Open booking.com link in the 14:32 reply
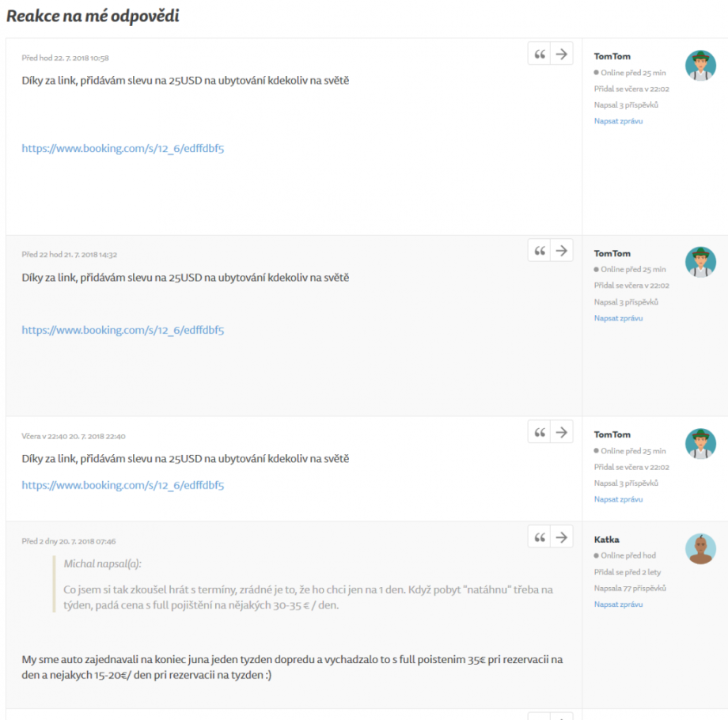The width and height of the screenshot is (728, 720). click(123, 330)
